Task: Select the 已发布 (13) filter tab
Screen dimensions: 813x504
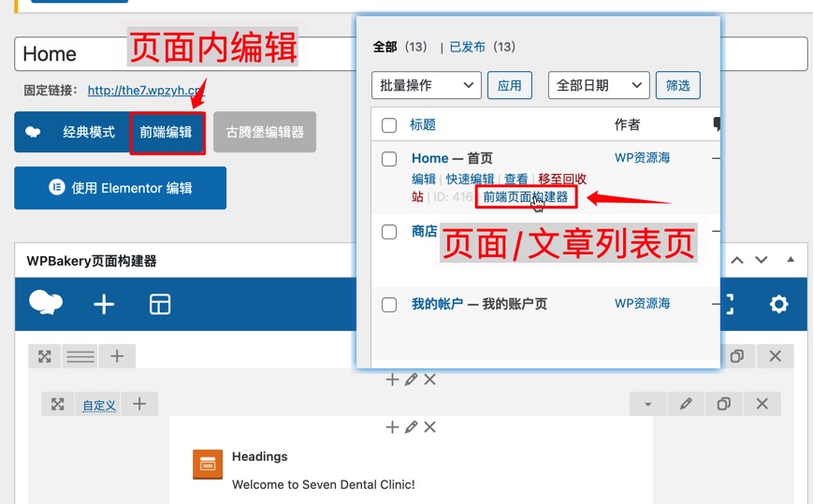Action: pyautogui.click(x=482, y=47)
